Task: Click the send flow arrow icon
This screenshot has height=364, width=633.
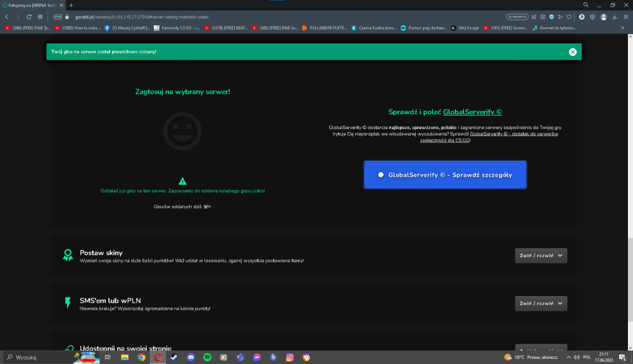Action: 560,17
